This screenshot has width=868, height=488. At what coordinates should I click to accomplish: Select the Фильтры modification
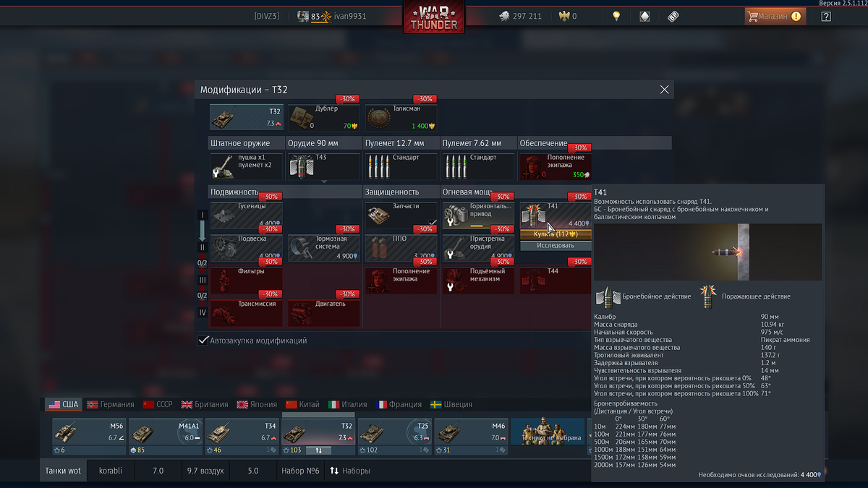(247, 280)
